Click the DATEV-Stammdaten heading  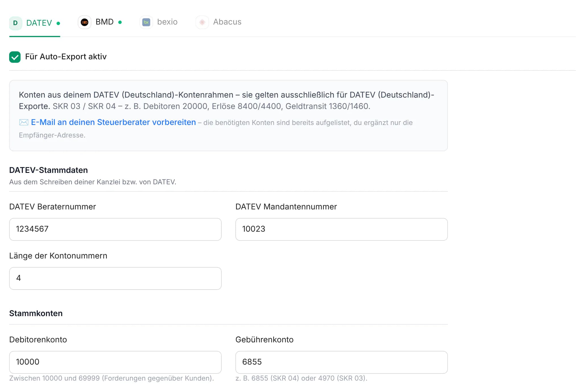(x=49, y=170)
